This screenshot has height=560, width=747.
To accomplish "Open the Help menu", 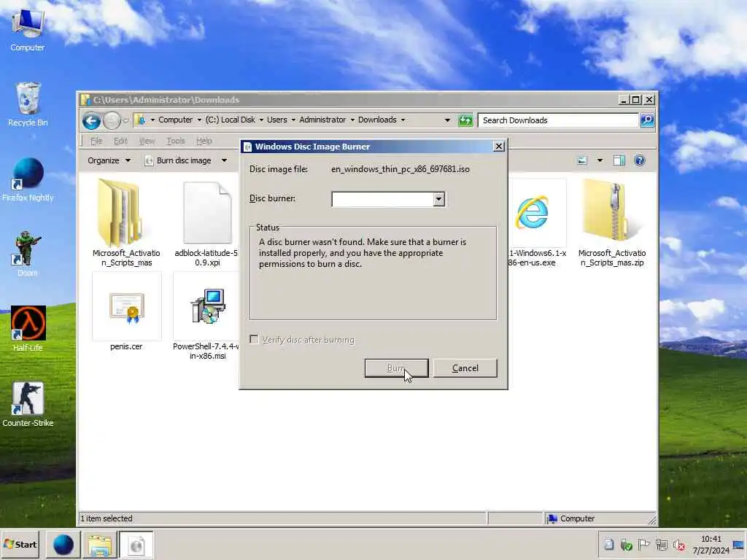I will click(x=204, y=141).
